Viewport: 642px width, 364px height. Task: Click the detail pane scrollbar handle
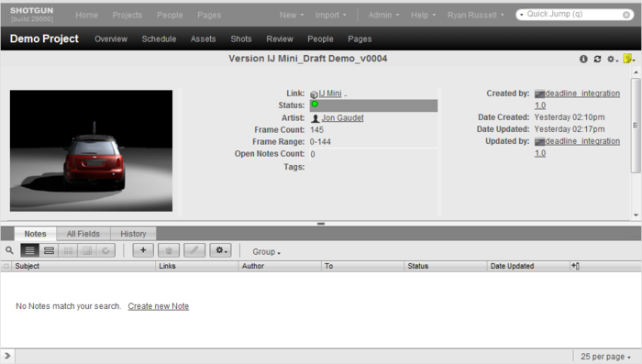(x=636, y=126)
